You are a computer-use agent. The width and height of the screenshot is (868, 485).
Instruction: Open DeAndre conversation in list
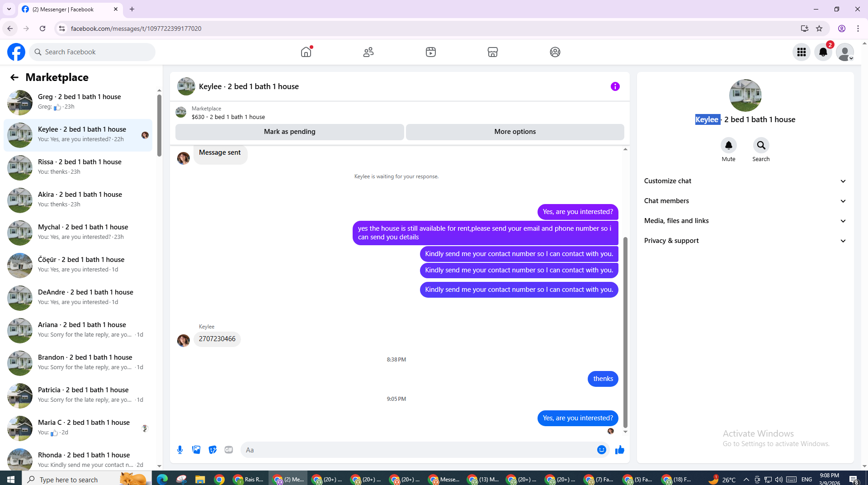pyautogui.click(x=78, y=298)
